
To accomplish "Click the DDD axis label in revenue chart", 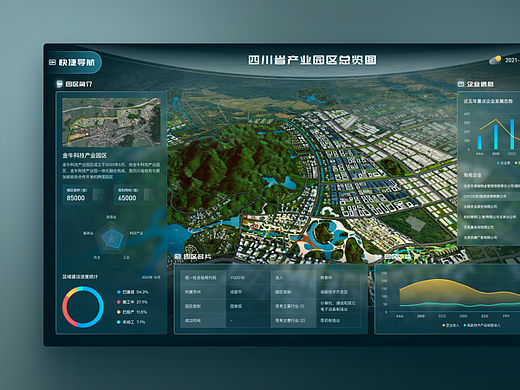I will point(463,316).
